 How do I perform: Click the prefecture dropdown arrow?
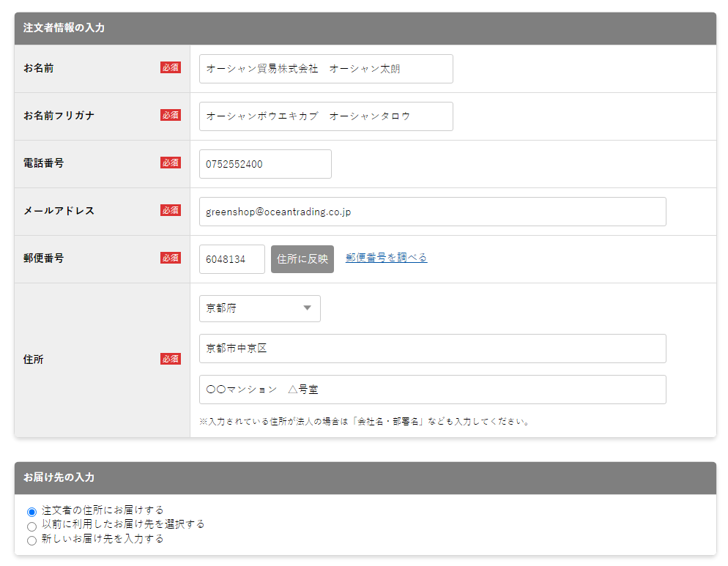[x=308, y=308]
